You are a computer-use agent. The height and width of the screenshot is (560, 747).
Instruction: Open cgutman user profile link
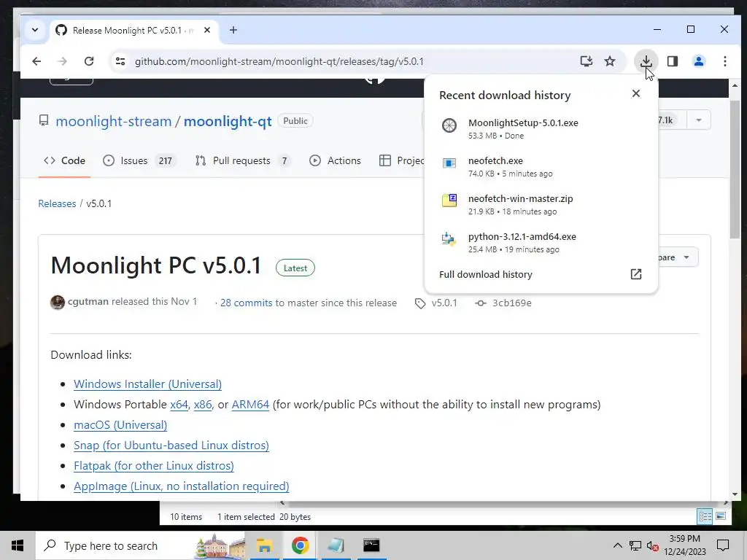click(88, 301)
